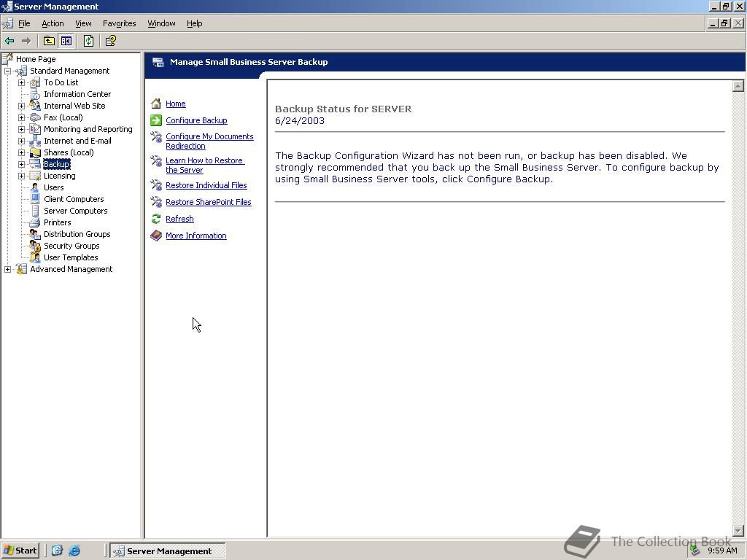The image size is (747, 560).
Task: Click the scroll up arrow in status pane
Action: 738,86
